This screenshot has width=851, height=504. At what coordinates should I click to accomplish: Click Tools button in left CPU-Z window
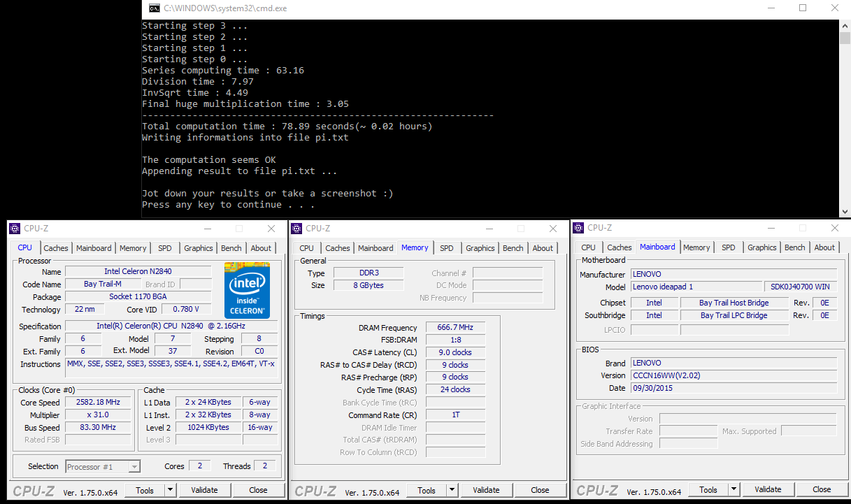pos(145,490)
